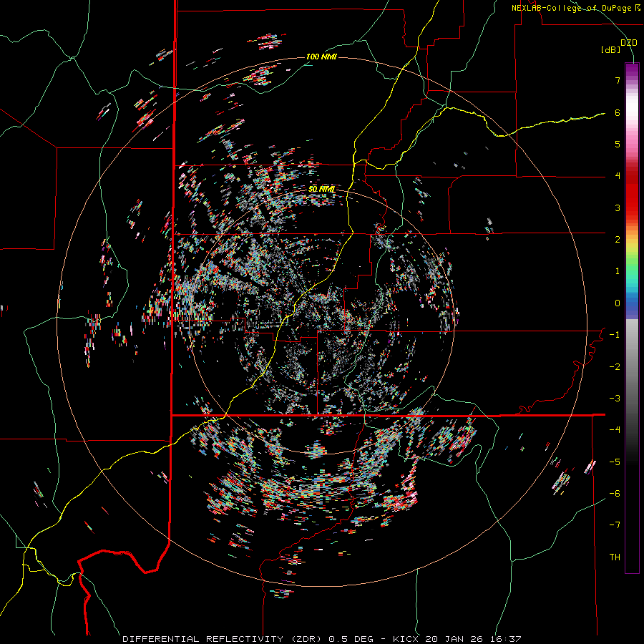Click the -4 value on color scale
The width and height of the screenshot is (644, 644).
click(x=615, y=430)
